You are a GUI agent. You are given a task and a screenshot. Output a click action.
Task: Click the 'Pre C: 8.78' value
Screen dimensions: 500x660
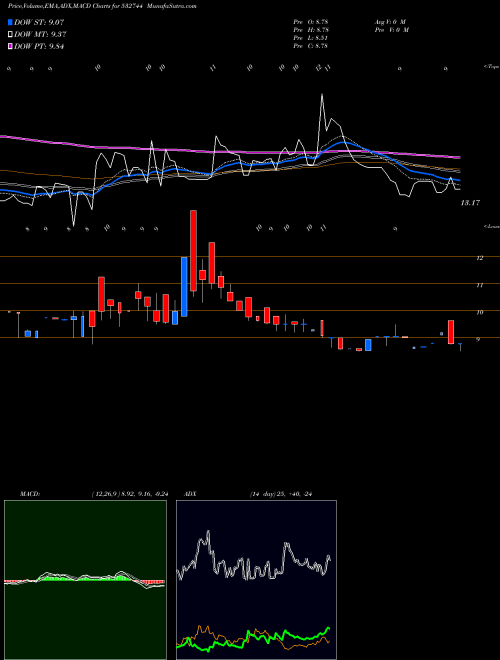311,46
